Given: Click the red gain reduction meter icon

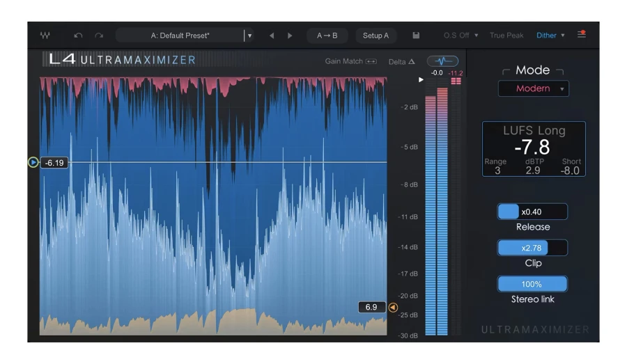Looking at the screenshot, I should coord(456,81).
